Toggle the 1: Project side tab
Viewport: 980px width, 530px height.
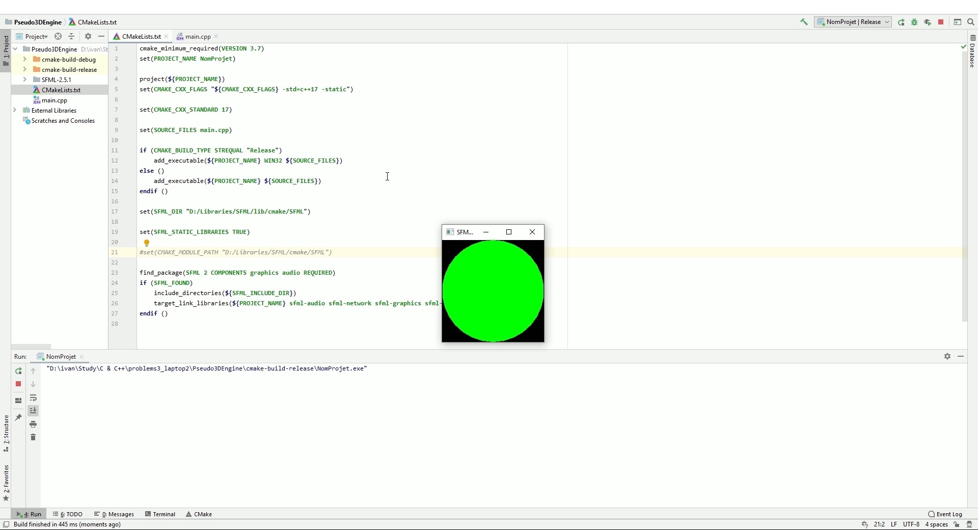(x=6, y=51)
